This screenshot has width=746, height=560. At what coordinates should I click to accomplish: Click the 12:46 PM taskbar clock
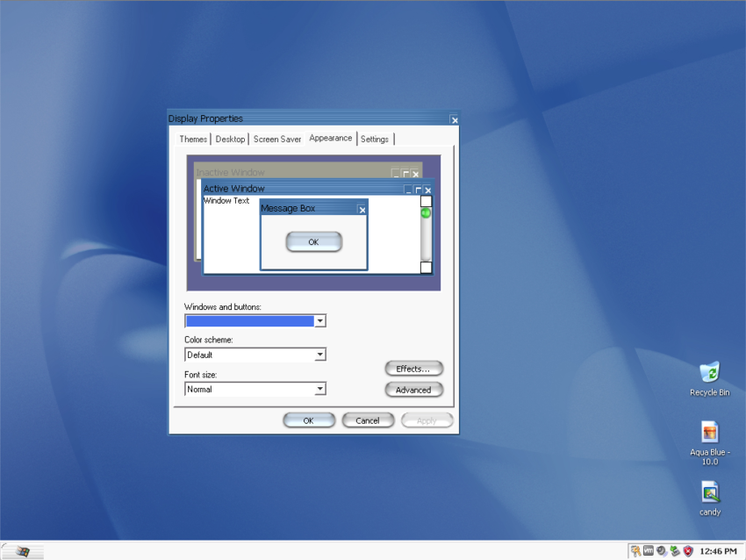click(x=718, y=551)
